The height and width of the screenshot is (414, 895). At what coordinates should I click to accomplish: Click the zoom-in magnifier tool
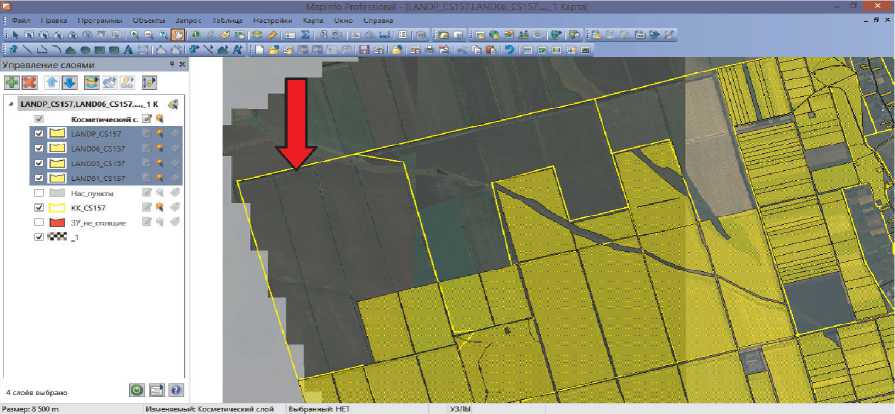(132, 34)
